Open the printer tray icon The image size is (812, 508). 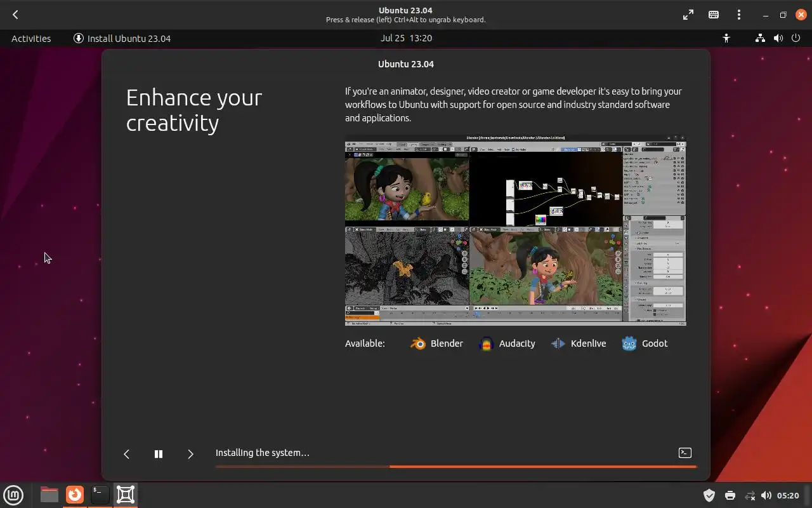[730, 495]
